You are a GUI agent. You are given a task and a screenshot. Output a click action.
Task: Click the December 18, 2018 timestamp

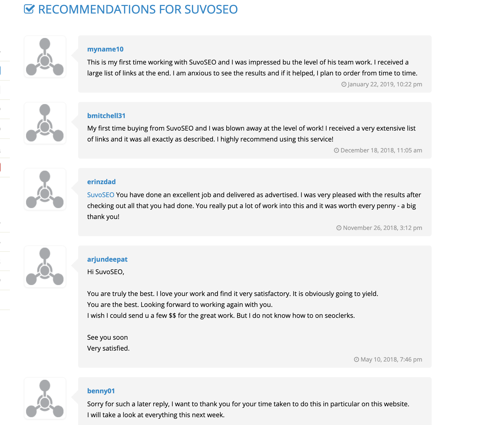[x=381, y=150]
